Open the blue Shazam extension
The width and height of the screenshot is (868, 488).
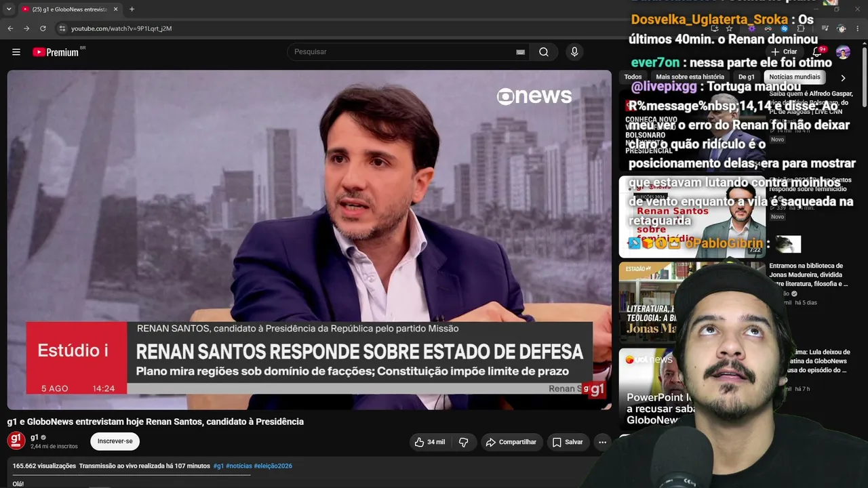click(784, 28)
